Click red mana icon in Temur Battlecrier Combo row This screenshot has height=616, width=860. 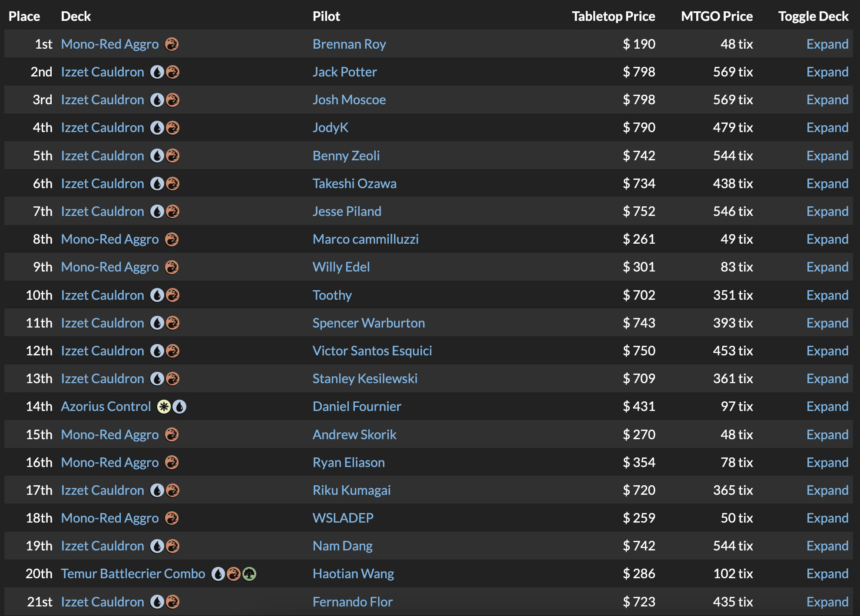click(234, 574)
